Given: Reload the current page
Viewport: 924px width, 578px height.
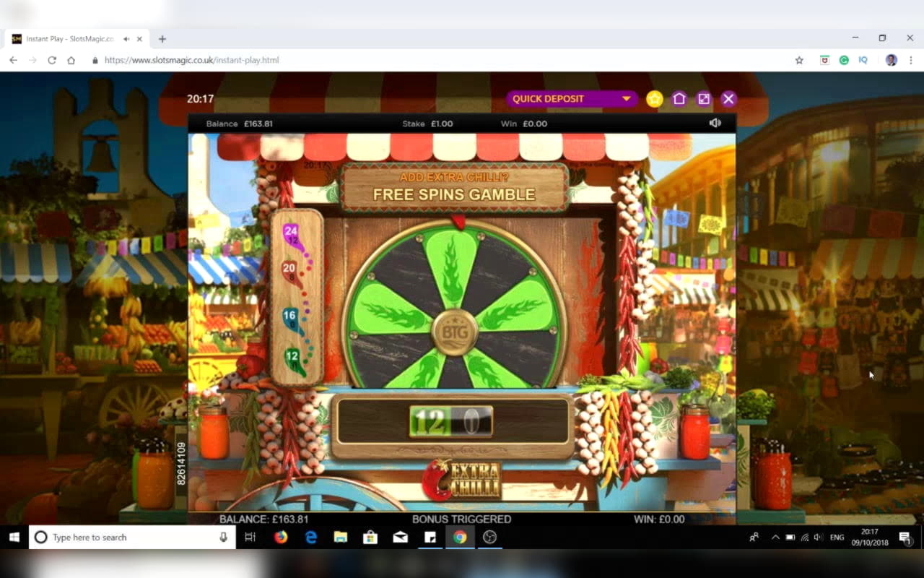Looking at the screenshot, I should [52, 60].
